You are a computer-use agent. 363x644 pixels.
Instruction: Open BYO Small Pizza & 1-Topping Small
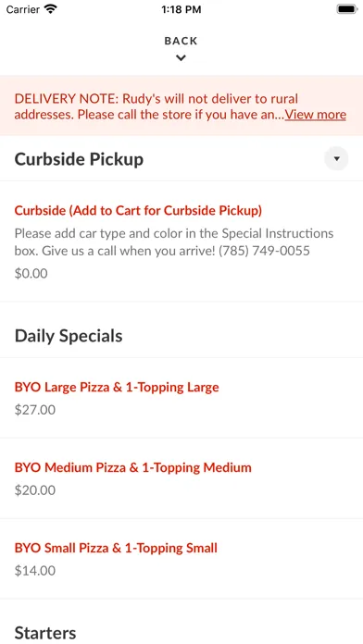pyautogui.click(x=116, y=549)
